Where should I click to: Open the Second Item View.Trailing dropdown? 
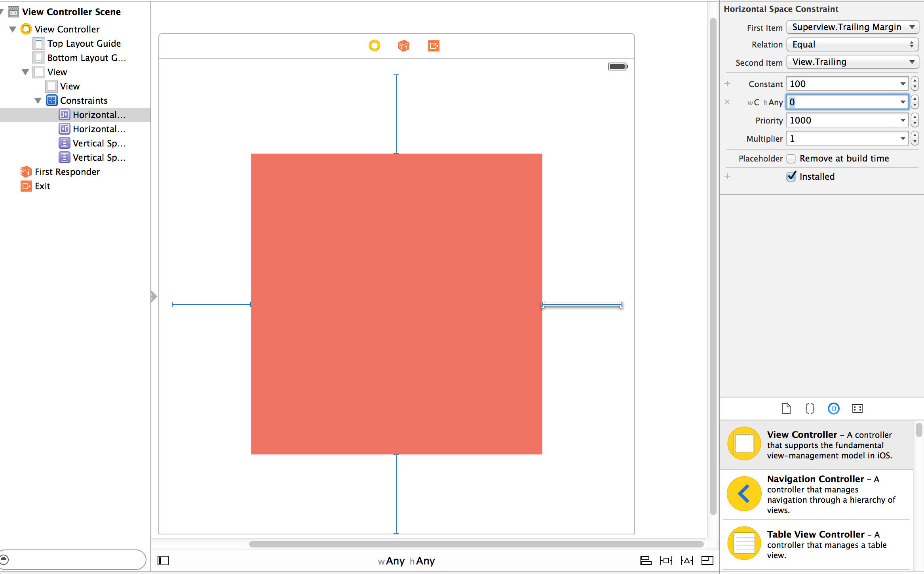pos(852,62)
